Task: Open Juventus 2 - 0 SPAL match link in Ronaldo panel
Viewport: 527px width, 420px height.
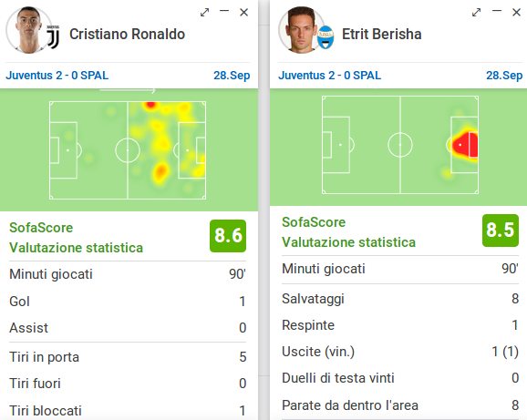Action: coord(57,76)
